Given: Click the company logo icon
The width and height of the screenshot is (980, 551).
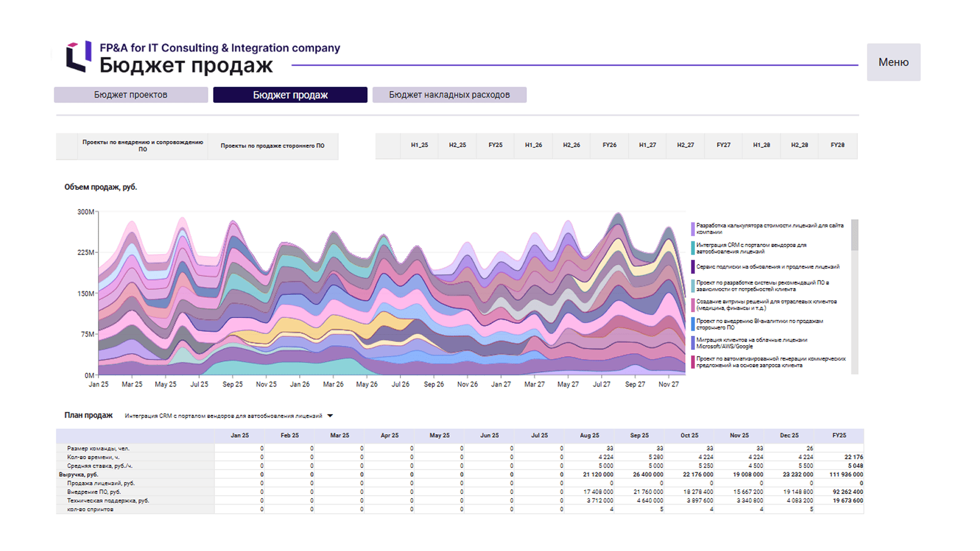Looking at the screenshot, I should click(78, 56).
